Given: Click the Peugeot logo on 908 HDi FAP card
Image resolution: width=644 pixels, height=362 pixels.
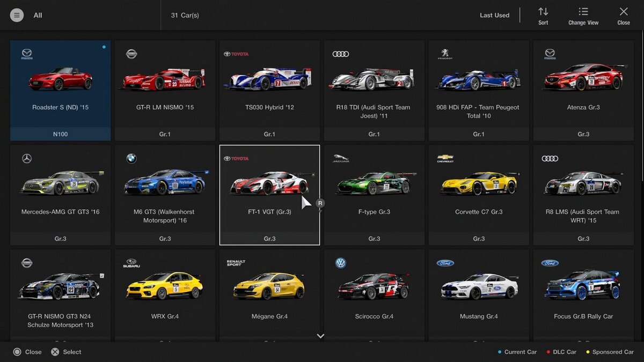Looking at the screenshot, I should (445, 54).
